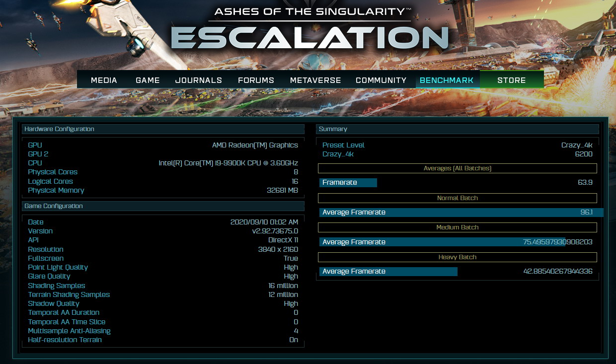This screenshot has width=616, height=364.
Task: Visit the green Store button
Action: point(511,80)
